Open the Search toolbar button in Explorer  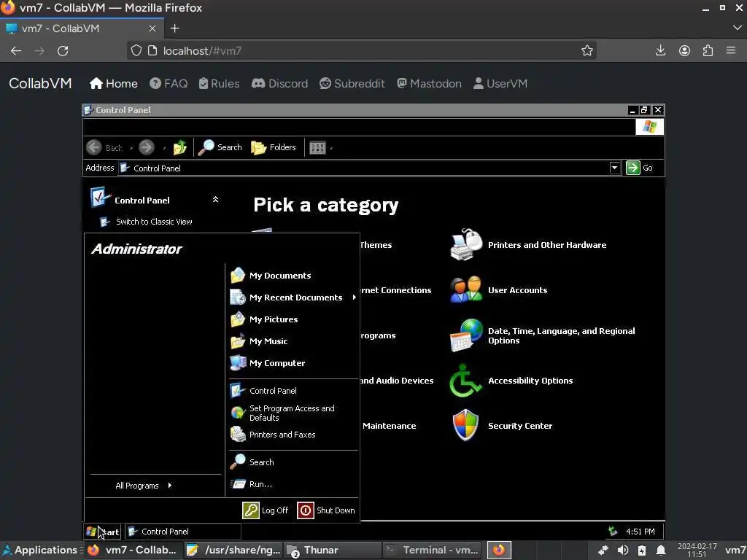point(220,147)
